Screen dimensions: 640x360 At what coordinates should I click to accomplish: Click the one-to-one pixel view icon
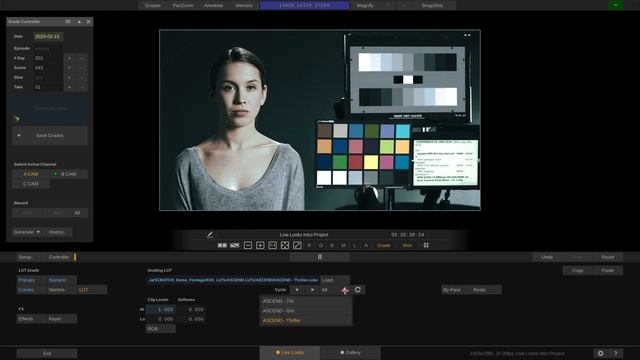pyautogui.click(x=273, y=245)
